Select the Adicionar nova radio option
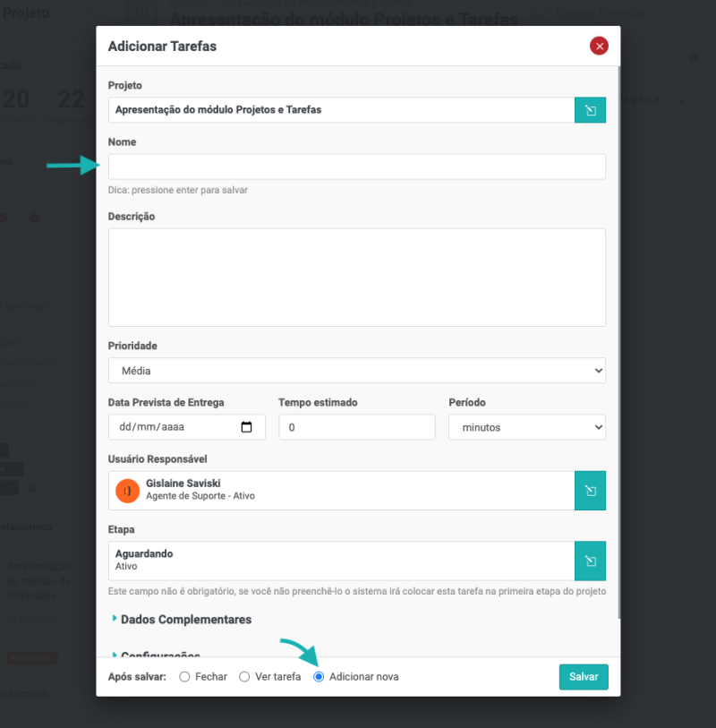 (x=319, y=677)
